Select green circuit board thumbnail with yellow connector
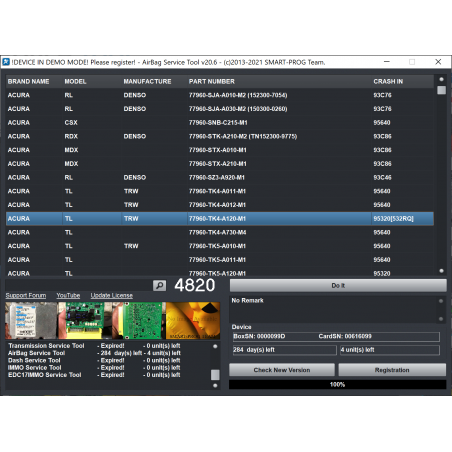 point(85,320)
